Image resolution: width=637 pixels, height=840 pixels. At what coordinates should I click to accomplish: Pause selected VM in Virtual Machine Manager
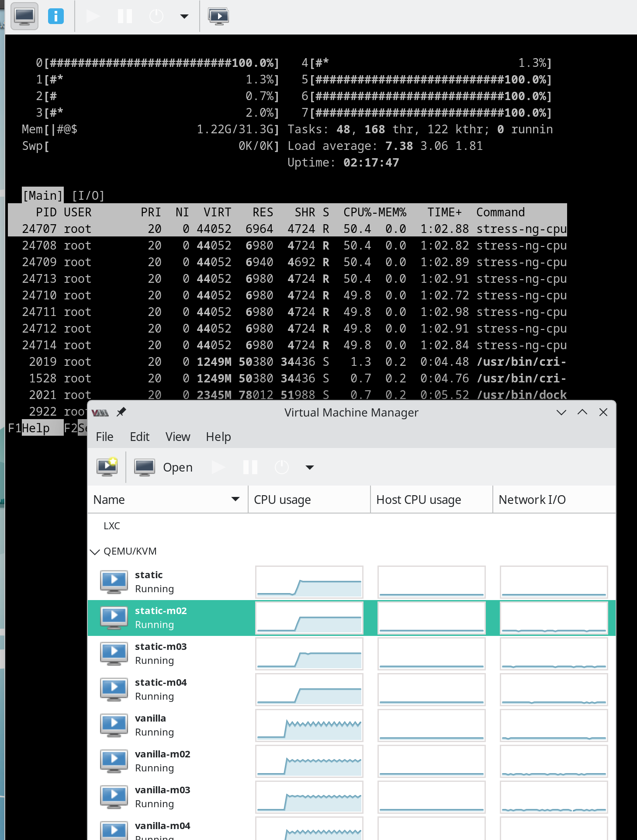[250, 467]
